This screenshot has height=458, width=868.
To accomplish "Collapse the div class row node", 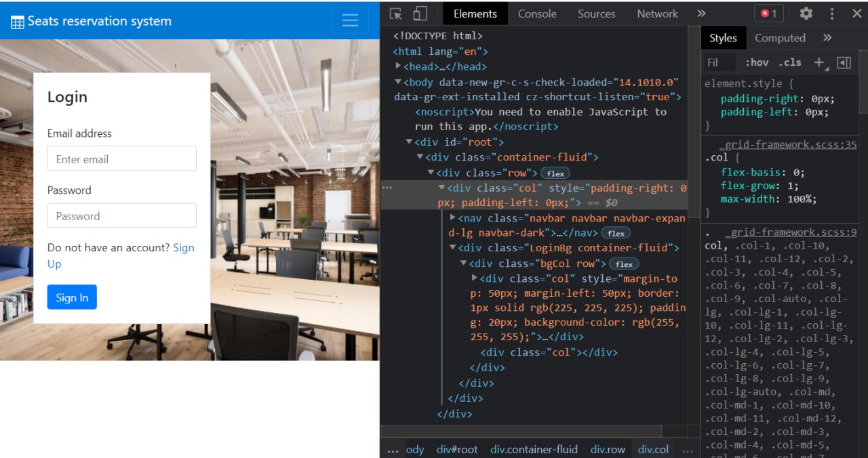I will coord(431,173).
